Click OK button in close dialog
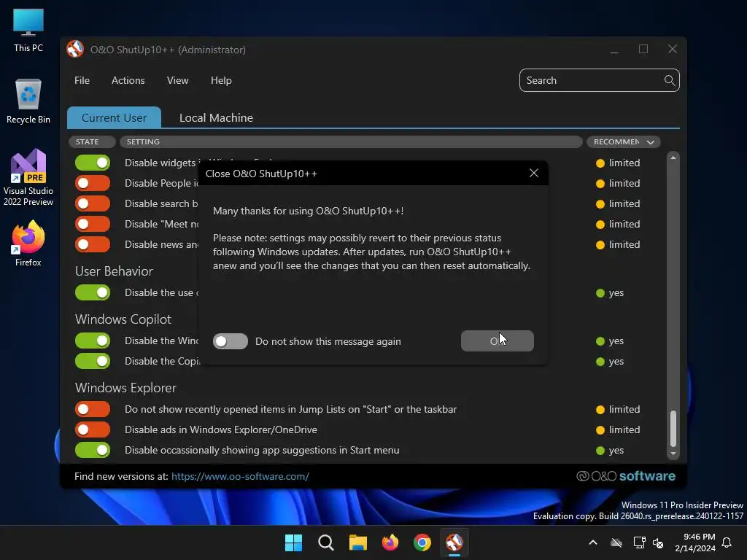 [498, 341]
